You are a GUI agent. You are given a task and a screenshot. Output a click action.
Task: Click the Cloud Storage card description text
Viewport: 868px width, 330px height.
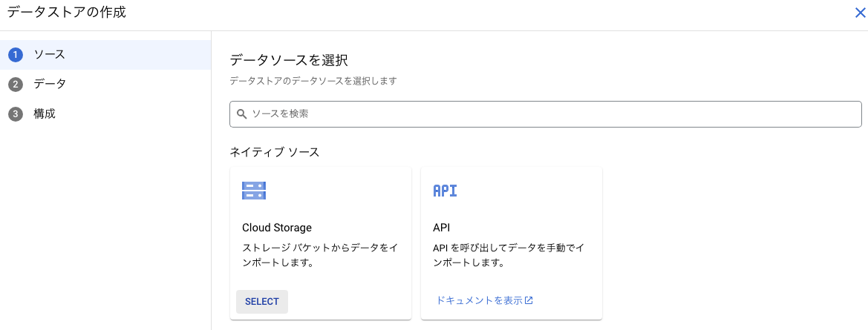pos(319,255)
